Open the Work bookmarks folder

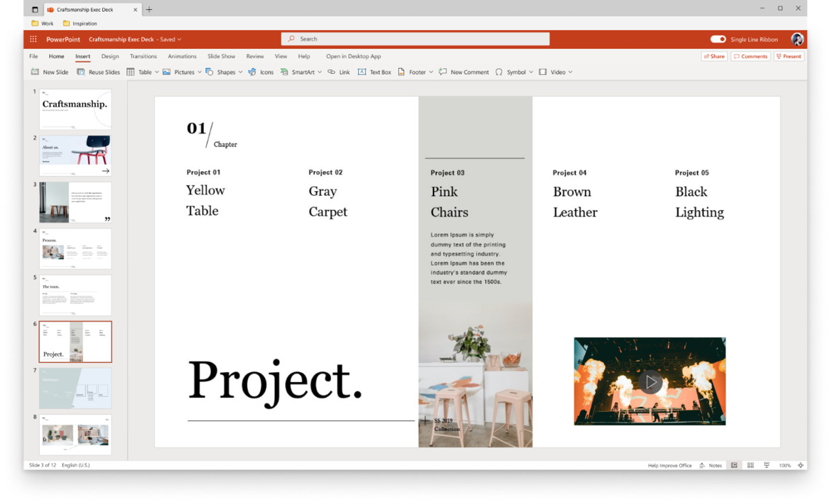[42, 23]
